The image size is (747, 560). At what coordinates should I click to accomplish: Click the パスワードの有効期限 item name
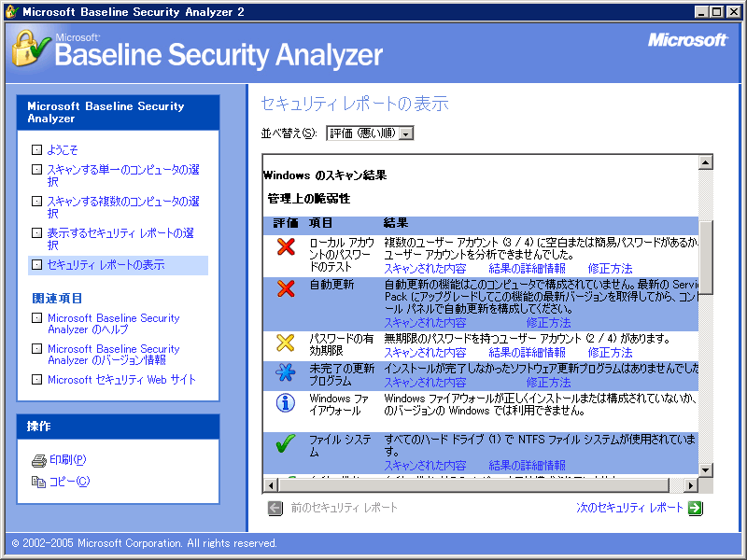point(341,344)
